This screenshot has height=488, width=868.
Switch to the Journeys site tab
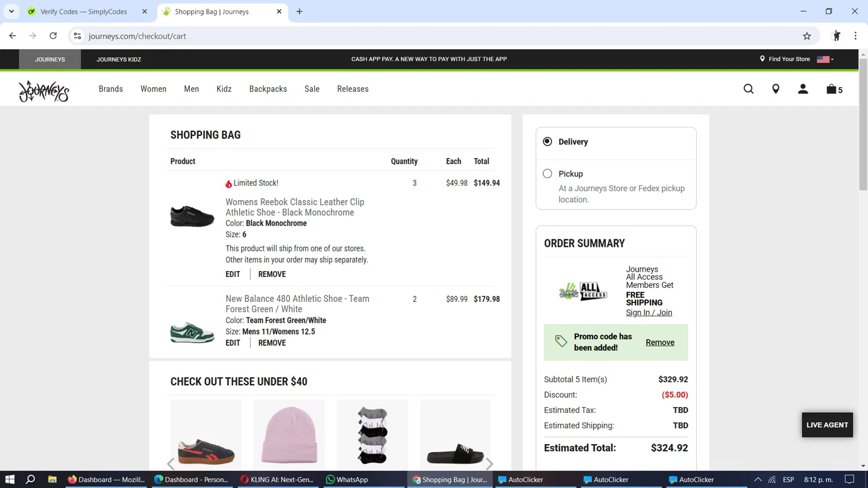tap(50, 59)
